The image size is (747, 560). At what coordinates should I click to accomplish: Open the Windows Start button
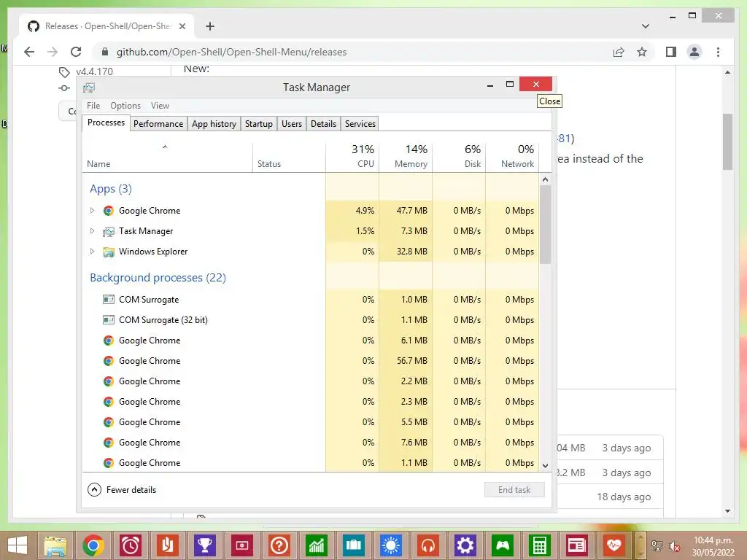point(18,545)
